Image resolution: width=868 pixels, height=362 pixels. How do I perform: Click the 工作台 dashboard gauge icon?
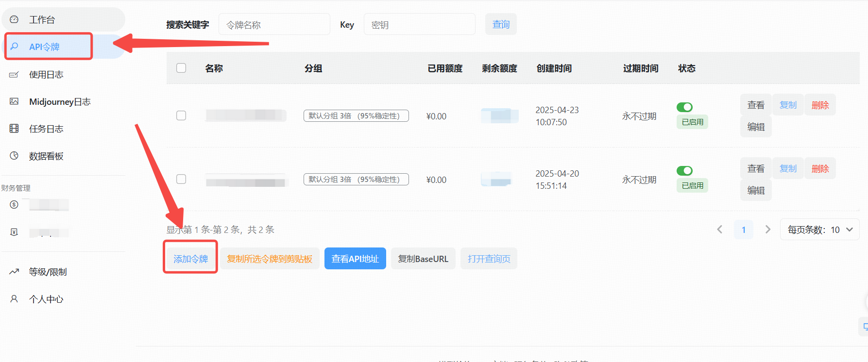tap(14, 19)
